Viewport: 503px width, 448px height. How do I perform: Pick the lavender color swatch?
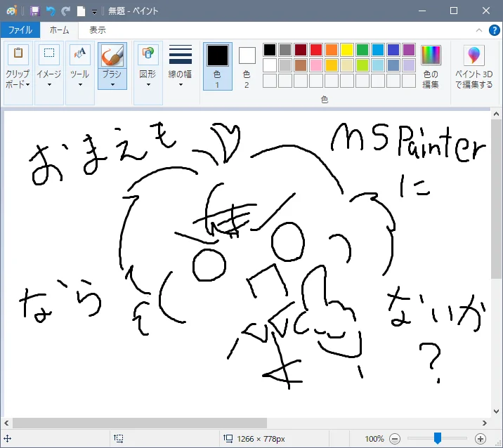click(x=409, y=65)
